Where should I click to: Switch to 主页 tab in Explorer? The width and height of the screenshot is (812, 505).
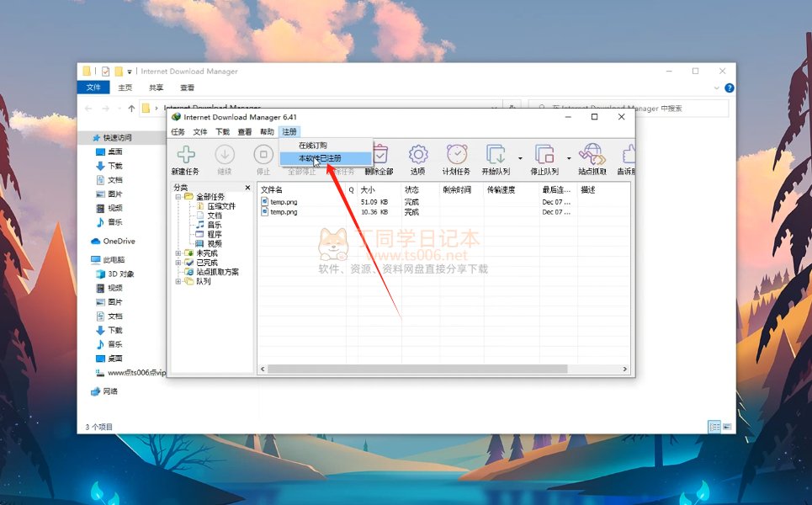125,88
